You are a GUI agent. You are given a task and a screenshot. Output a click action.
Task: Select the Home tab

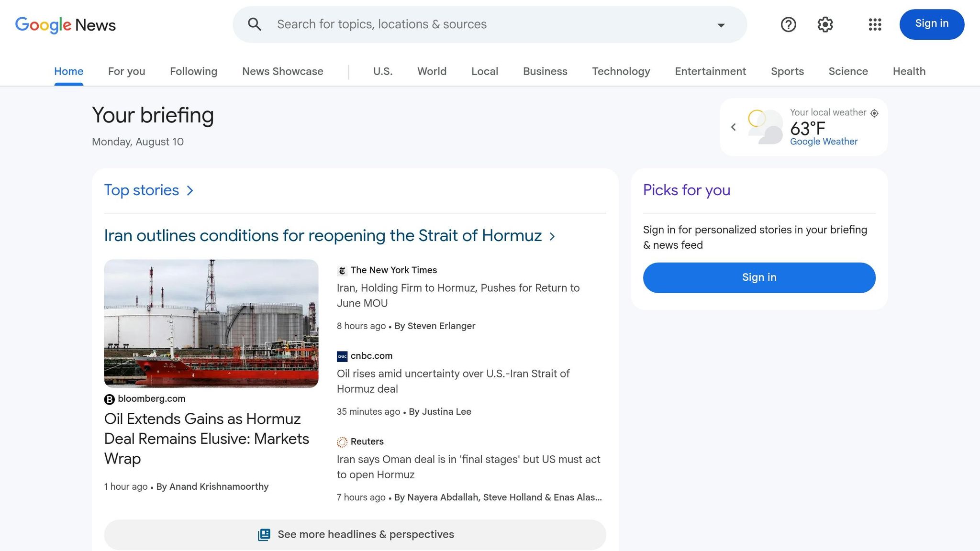coord(68,71)
